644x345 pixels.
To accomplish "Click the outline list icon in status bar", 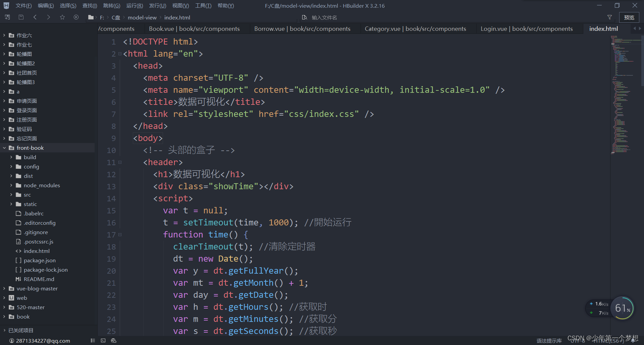I will tap(93, 341).
